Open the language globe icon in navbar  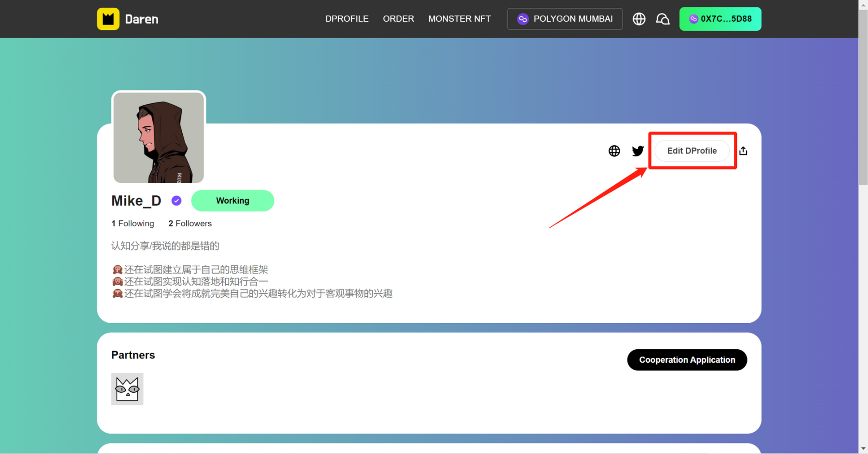click(x=639, y=19)
